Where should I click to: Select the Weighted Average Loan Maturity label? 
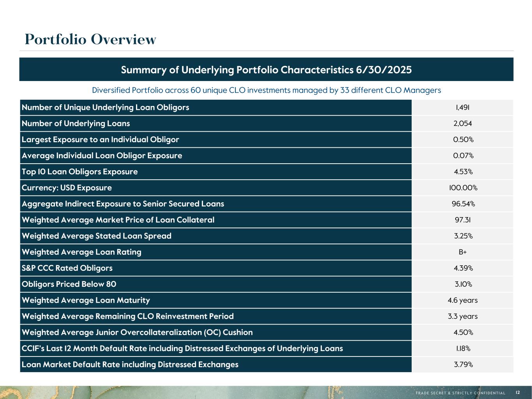point(86,300)
